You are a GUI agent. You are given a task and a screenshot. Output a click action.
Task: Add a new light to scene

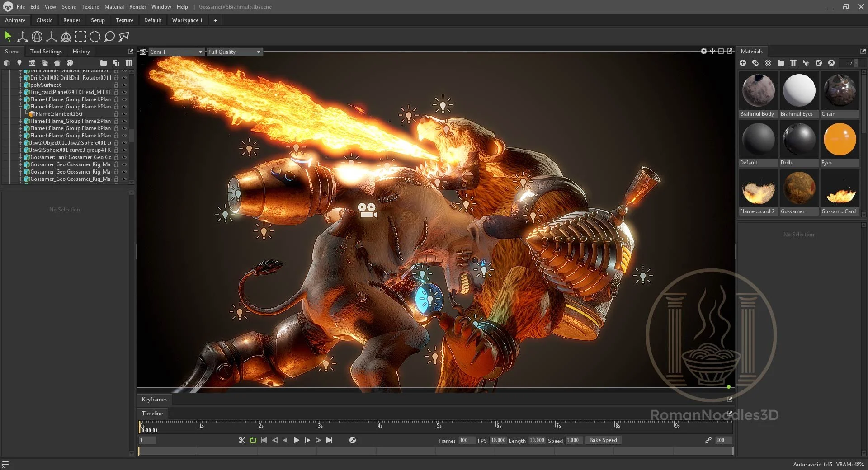19,63
